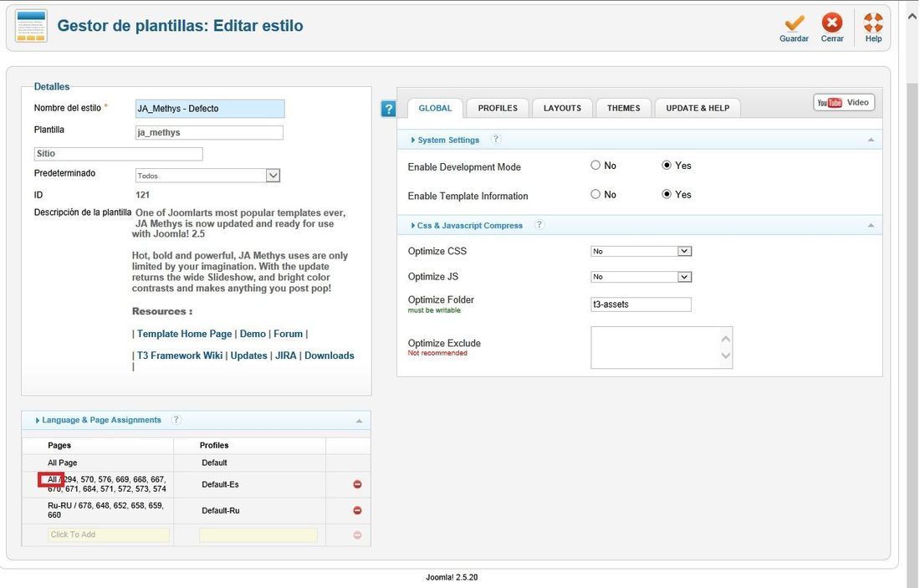The height and width of the screenshot is (588, 920).
Task: Click the Guardar checkmark icon
Action: pyautogui.click(x=794, y=23)
